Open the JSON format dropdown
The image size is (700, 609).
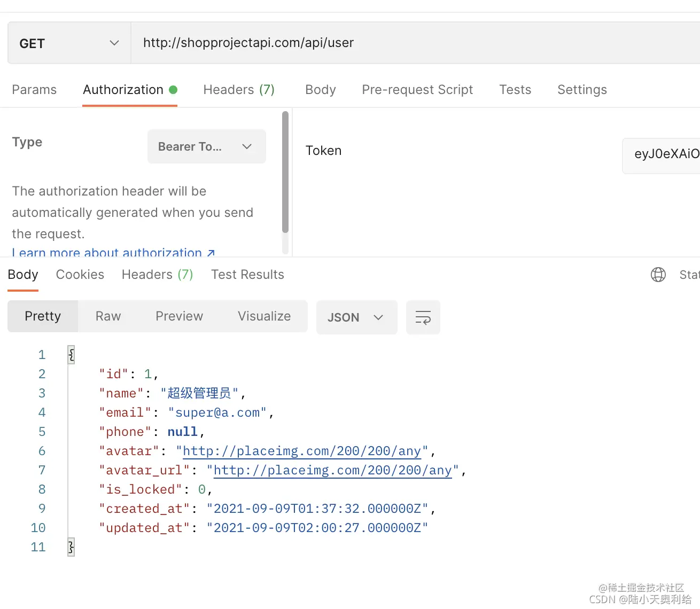pos(357,317)
